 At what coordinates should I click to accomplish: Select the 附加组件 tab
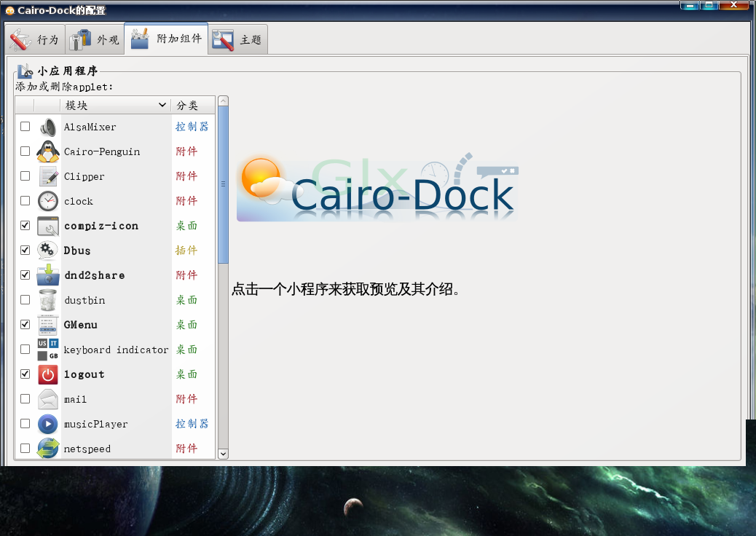(166, 39)
